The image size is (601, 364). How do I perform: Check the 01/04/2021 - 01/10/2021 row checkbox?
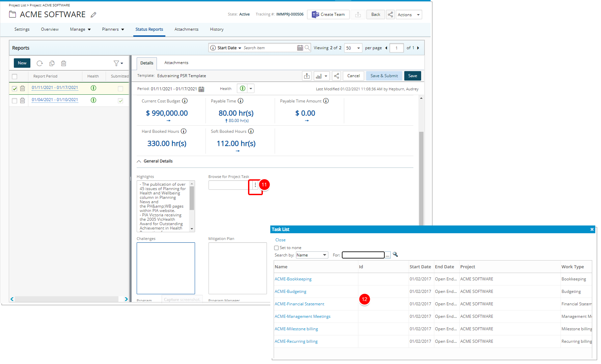click(15, 101)
